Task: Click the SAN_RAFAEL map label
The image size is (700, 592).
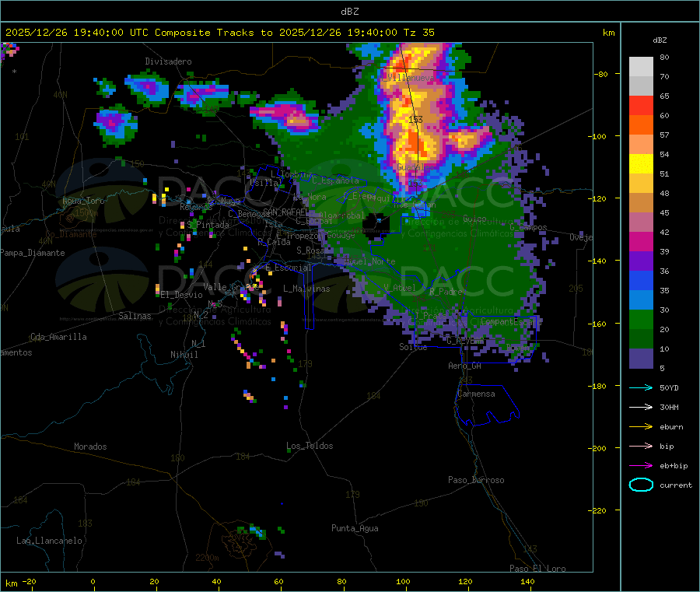Action: 286,212
